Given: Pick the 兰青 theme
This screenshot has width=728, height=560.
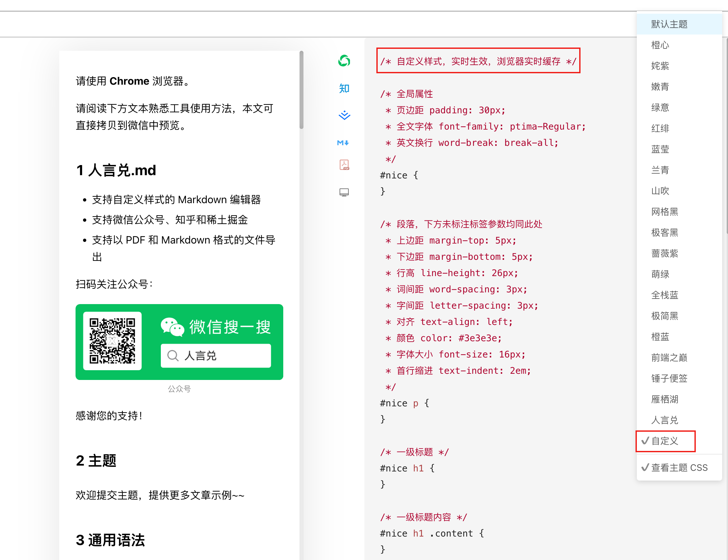Looking at the screenshot, I should (679, 170).
